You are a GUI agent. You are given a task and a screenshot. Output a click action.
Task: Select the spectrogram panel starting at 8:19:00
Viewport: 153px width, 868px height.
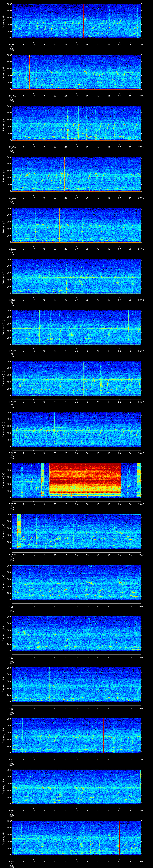(76, 174)
